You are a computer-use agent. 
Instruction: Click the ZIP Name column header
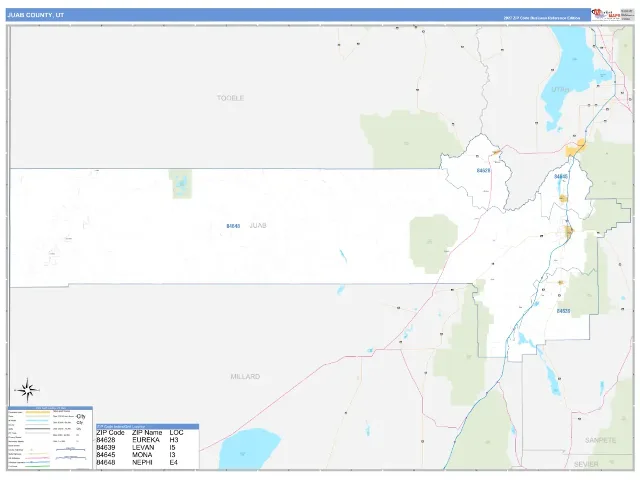click(x=147, y=432)
